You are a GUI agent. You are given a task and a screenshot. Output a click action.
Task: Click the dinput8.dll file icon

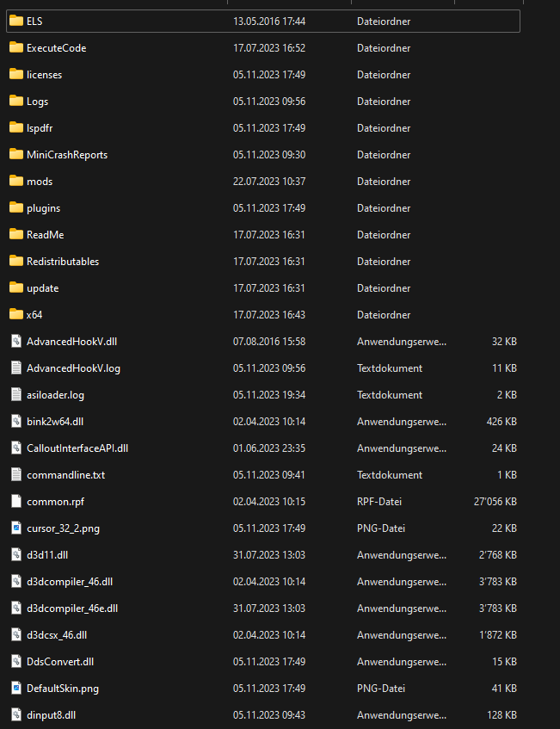point(16,714)
